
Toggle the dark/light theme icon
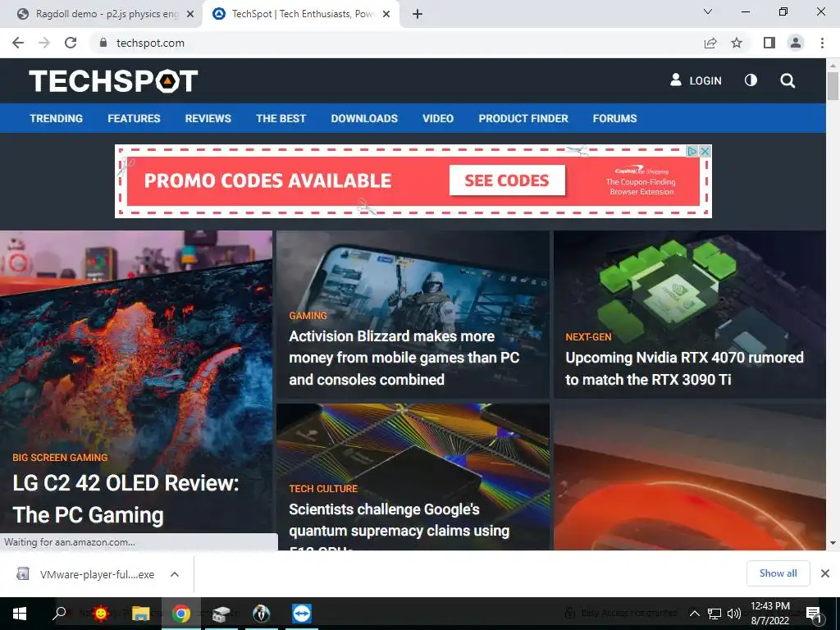(751, 80)
